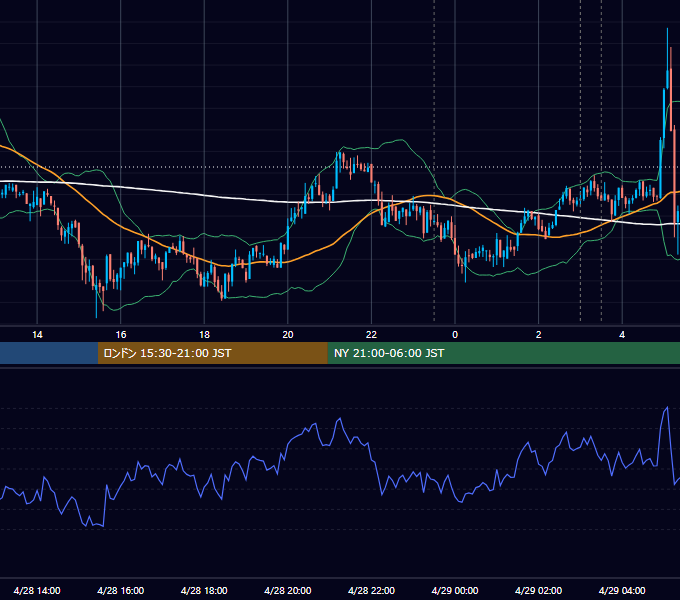This screenshot has height=600, width=680.
Task: Click the 4/28 14:00 date label
Action: click(37, 590)
